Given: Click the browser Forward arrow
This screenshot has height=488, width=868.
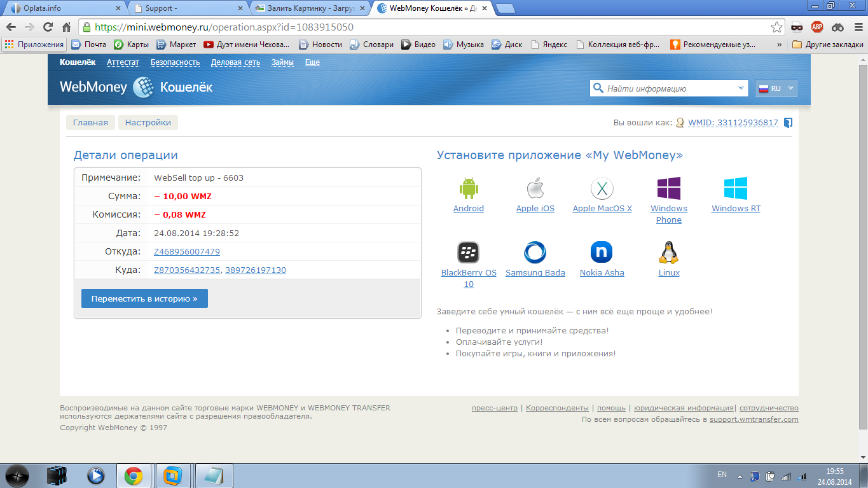Looking at the screenshot, I should pos(29,27).
